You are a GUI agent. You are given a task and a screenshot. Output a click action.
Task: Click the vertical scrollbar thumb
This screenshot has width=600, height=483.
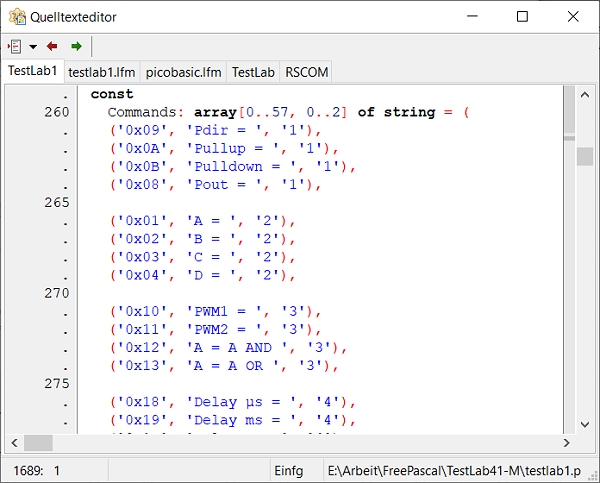[584, 156]
